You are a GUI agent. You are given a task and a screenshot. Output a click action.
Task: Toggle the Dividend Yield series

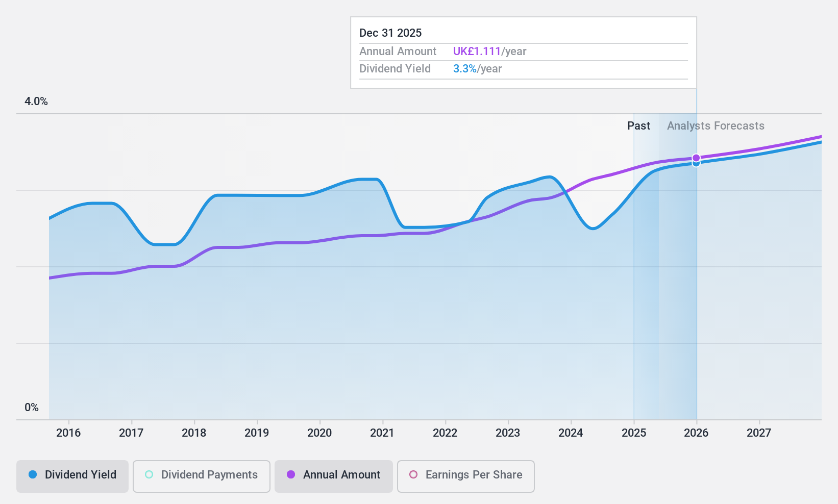coord(72,476)
